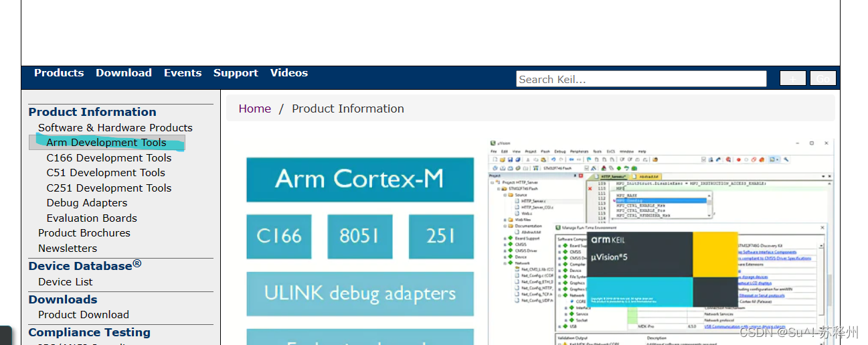Screen dimensions: 868x345
Task: Open Product Brochures link
Action: point(84,233)
